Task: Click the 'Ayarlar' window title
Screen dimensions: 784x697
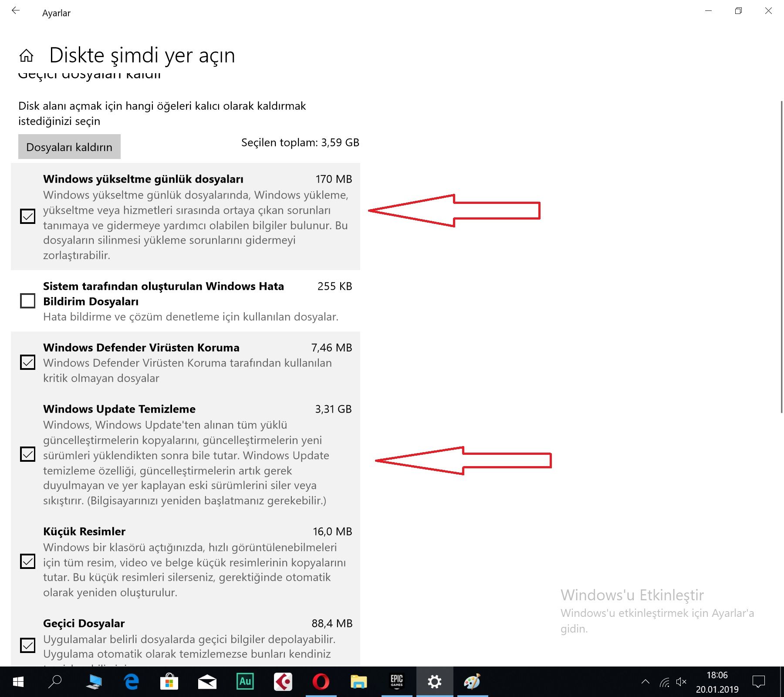Action: [x=56, y=13]
